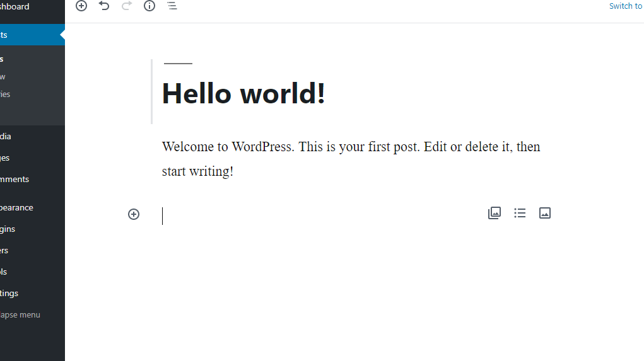Click the "Welcome to WordPress" paragraph block

[x=351, y=159]
